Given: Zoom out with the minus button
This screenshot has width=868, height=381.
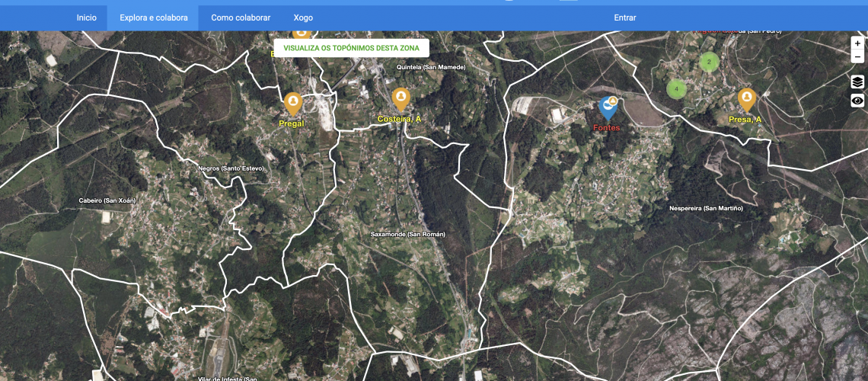Looking at the screenshot, I should tap(857, 56).
